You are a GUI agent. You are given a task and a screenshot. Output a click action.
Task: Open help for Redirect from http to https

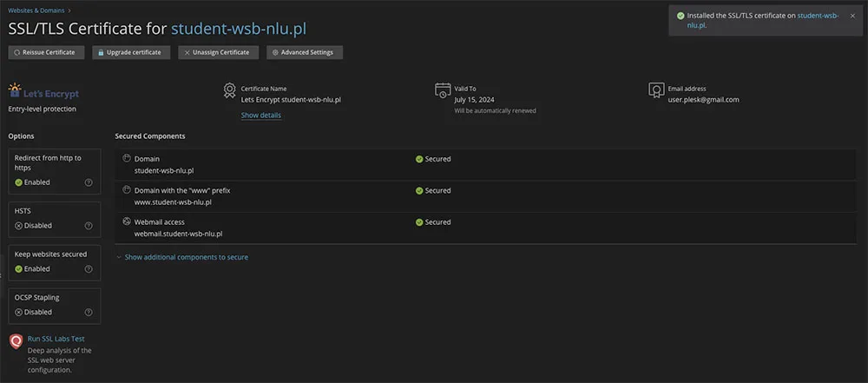pyautogui.click(x=89, y=182)
